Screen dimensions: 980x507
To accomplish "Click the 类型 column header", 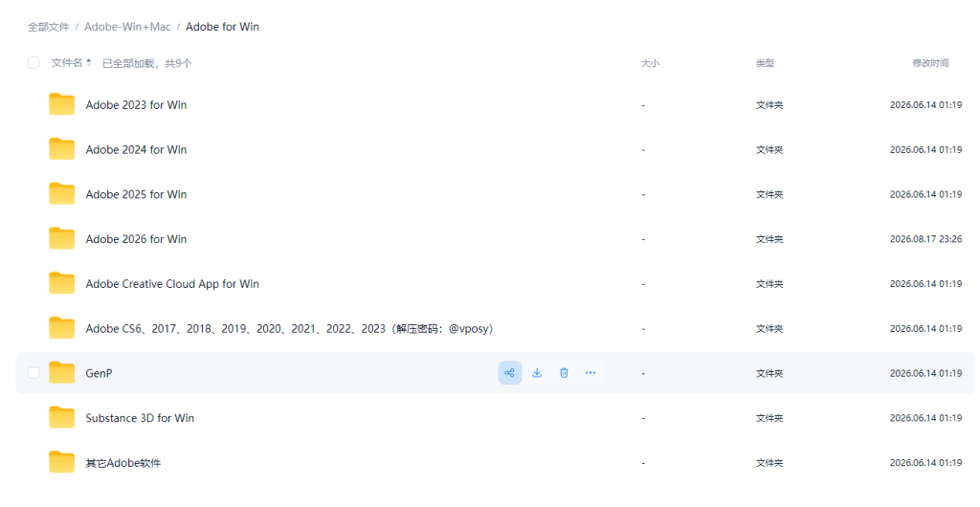I will (x=765, y=63).
